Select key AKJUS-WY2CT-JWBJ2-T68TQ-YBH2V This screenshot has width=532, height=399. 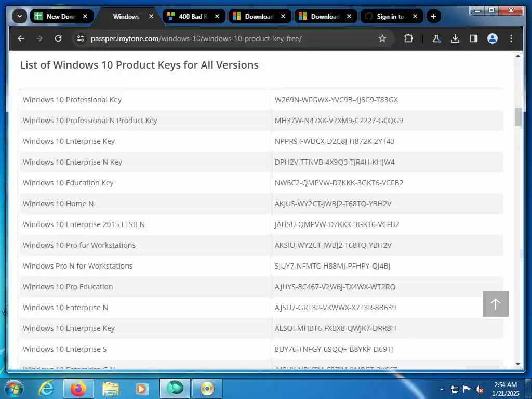point(333,204)
